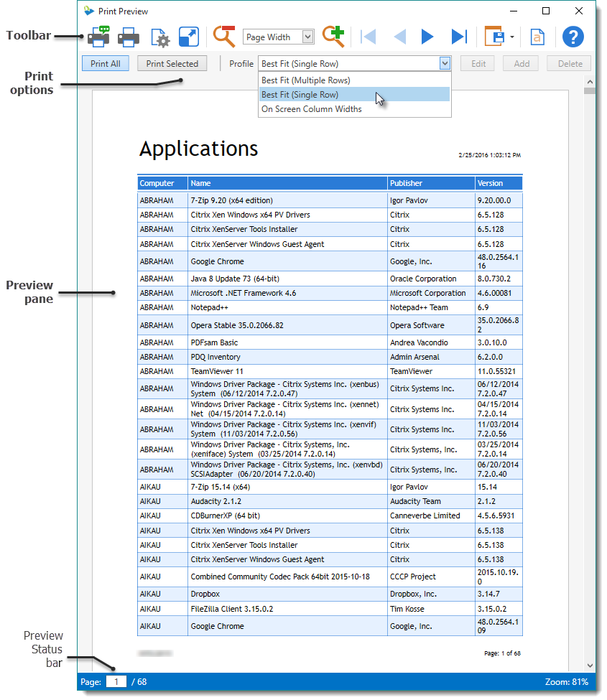Collapse the Profile dropdown arrow
Screen dimensions: 607x700
[445, 63]
